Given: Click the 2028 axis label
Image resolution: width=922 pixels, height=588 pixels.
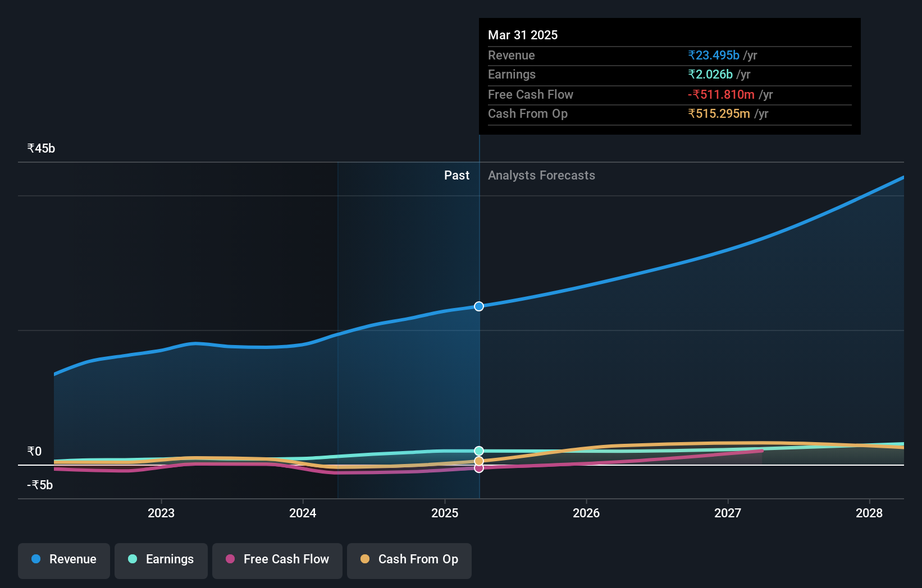Looking at the screenshot, I should pos(869,513).
